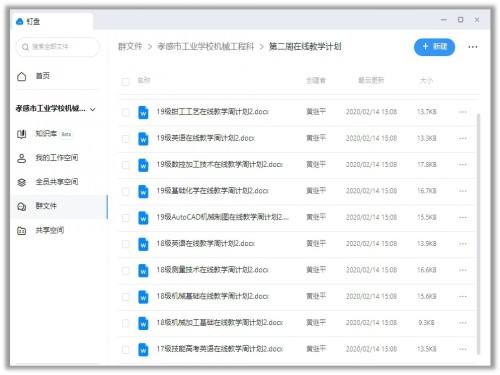
Task: Open the 首页 home icon
Action: click(x=22, y=76)
